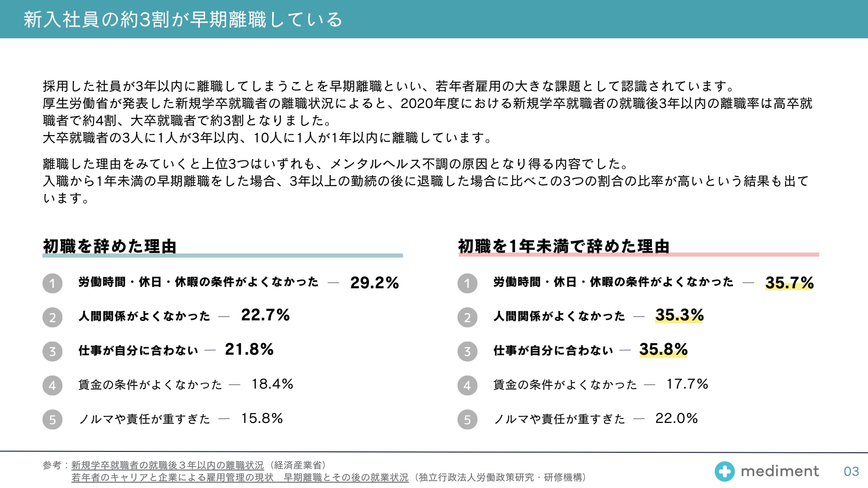Click the number 4 circle in the left list
This screenshot has width=868, height=488.
click(x=52, y=385)
